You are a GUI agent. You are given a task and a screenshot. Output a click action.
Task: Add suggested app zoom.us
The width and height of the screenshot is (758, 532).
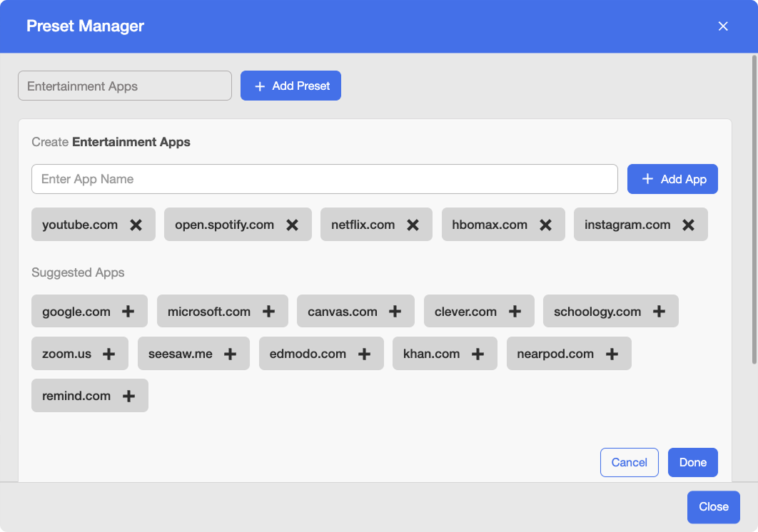click(108, 354)
